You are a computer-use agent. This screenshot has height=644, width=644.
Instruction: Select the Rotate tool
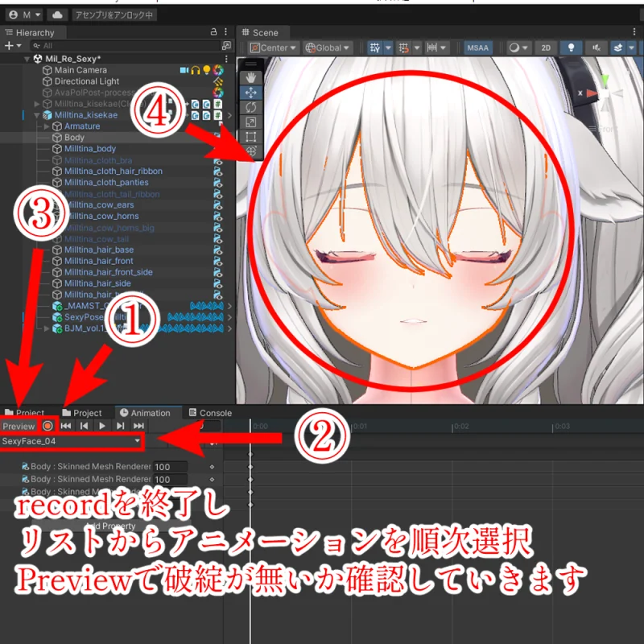tap(250, 108)
